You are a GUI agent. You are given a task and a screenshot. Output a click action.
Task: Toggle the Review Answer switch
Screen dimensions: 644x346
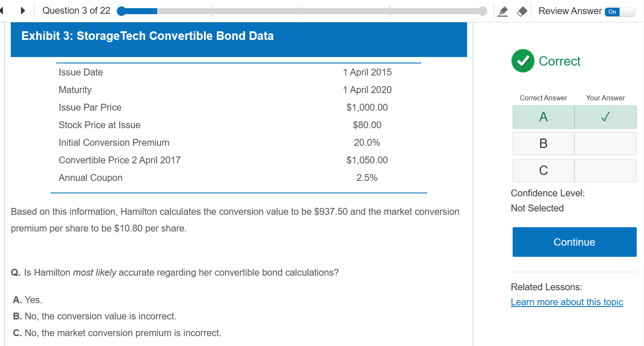click(x=619, y=12)
